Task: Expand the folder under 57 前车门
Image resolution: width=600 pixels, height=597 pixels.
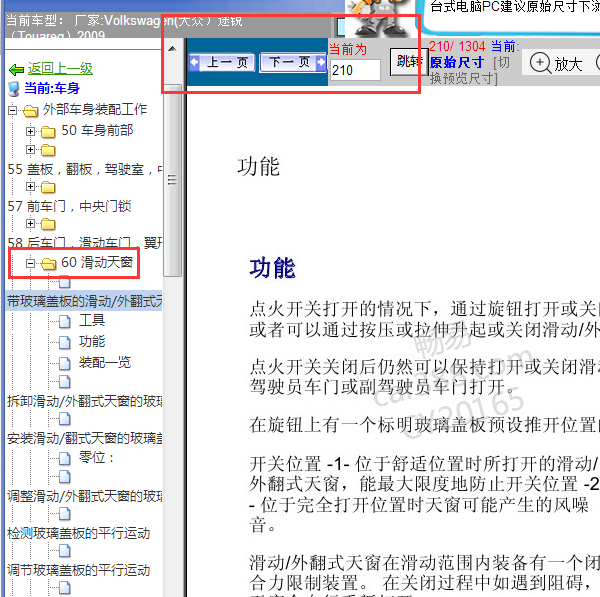Action: [30, 224]
